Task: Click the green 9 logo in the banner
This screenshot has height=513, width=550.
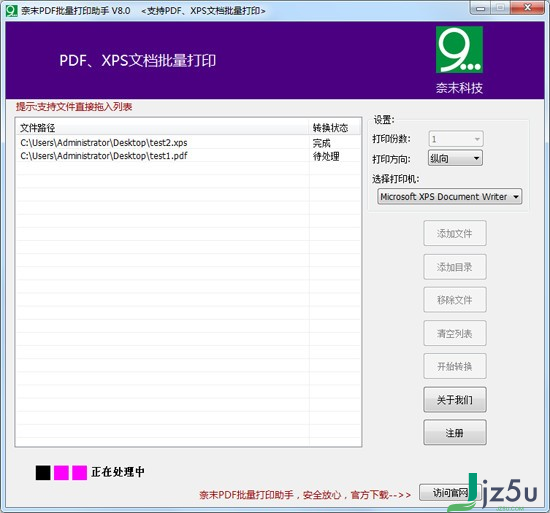Action: pos(459,49)
